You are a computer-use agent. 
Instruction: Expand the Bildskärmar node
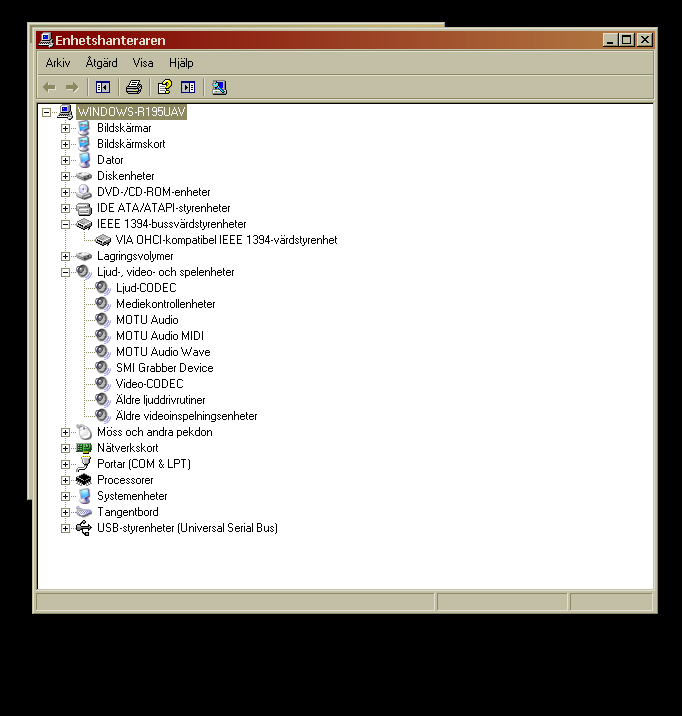65,128
